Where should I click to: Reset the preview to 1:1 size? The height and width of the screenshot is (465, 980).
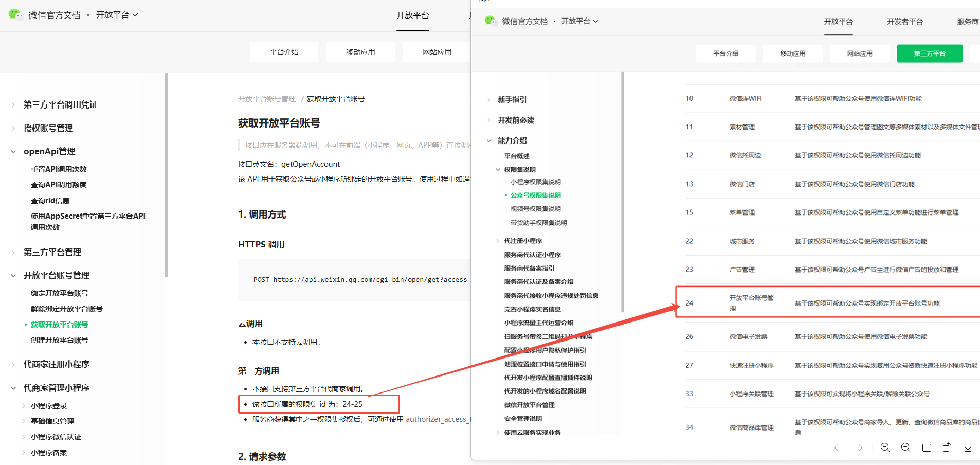pos(927,448)
